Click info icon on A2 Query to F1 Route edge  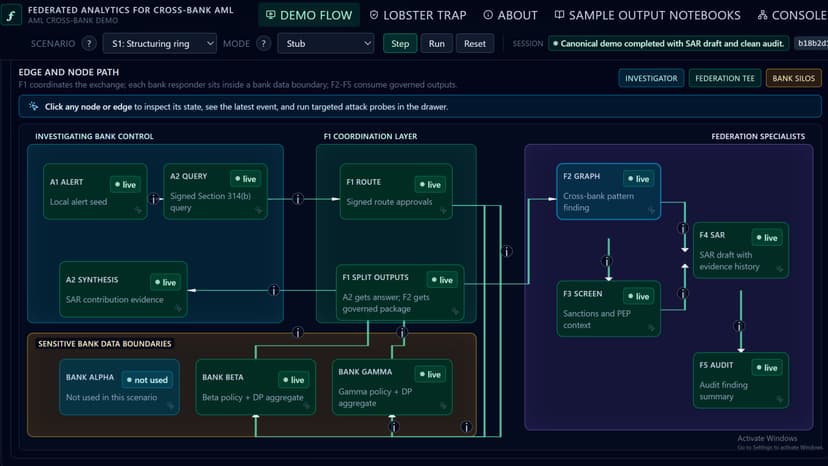pos(298,199)
